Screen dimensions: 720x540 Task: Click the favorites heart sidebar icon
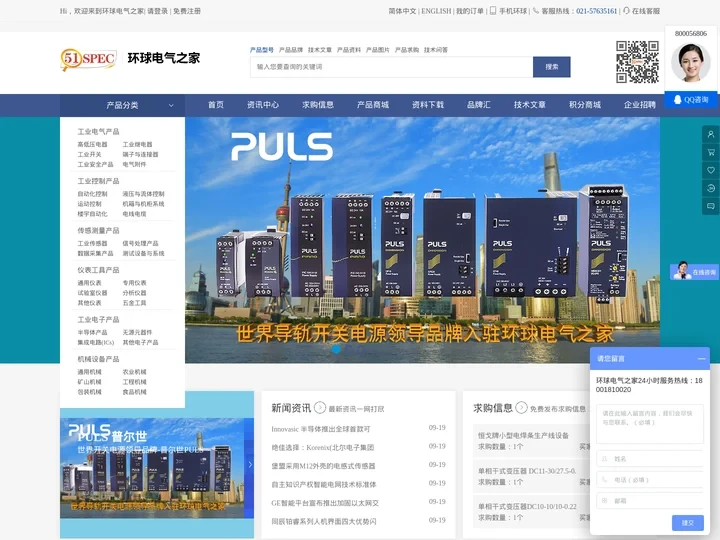(x=711, y=170)
